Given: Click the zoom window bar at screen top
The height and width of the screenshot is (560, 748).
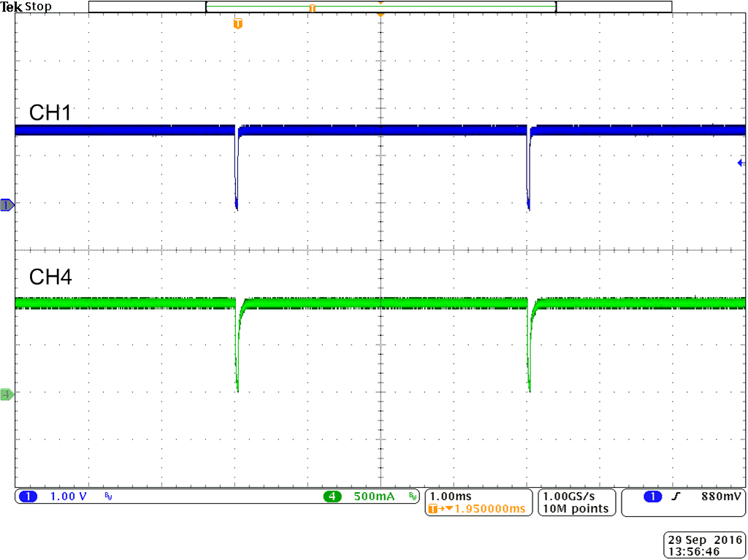Looking at the screenshot, I should click(380, 6).
